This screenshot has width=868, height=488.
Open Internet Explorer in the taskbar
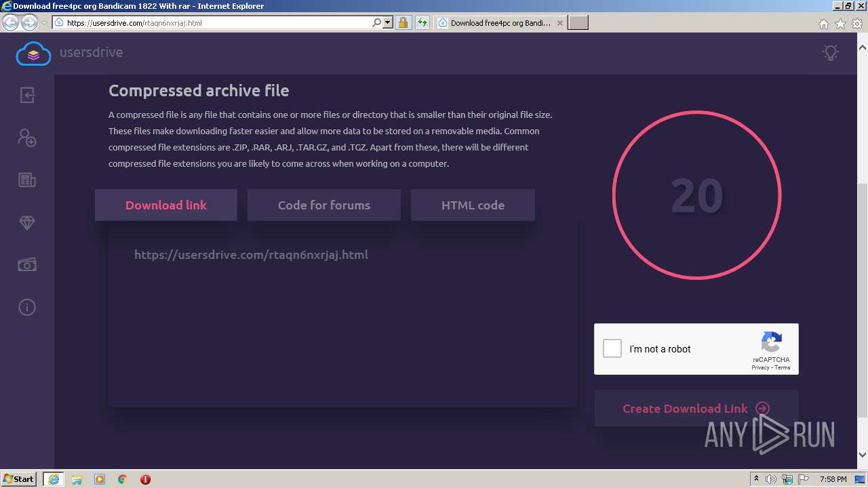[53, 479]
